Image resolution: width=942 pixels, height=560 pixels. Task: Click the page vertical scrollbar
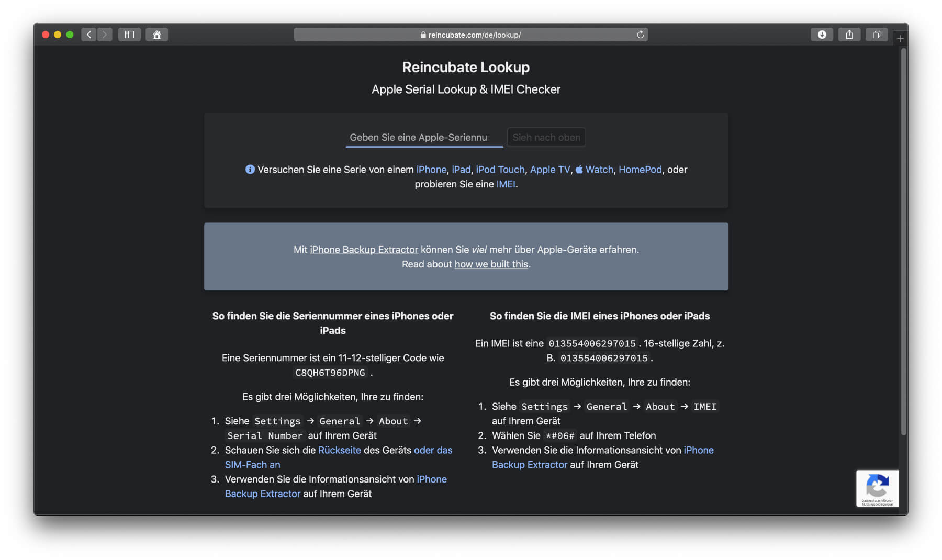(903, 241)
